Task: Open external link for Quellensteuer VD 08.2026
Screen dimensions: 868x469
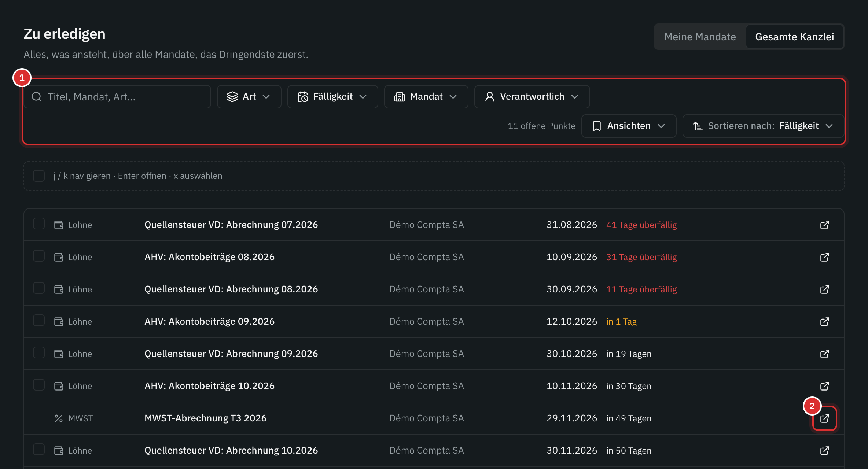Action: coord(824,289)
